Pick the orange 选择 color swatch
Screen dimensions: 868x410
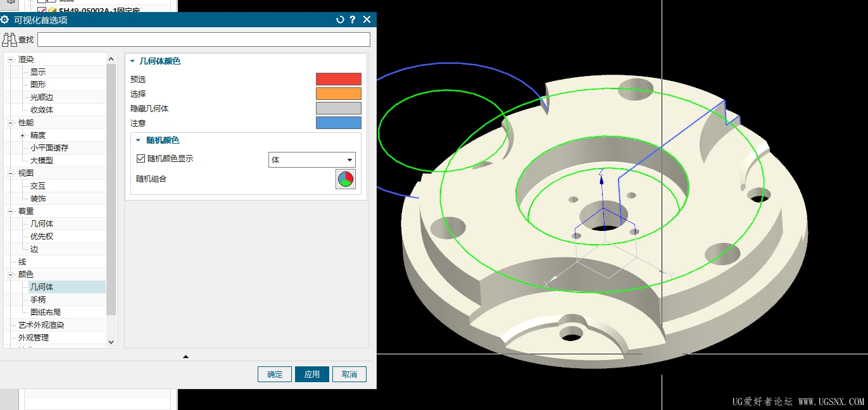(x=339, y=94)
